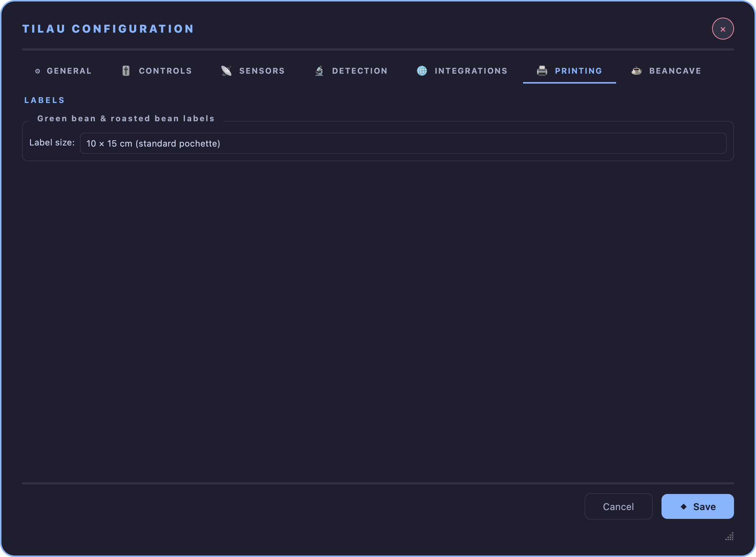Click the 'Green bean & roasted bean labels' heading
The width and height of the screenshot is (756, 557).
tap(126, 118)
